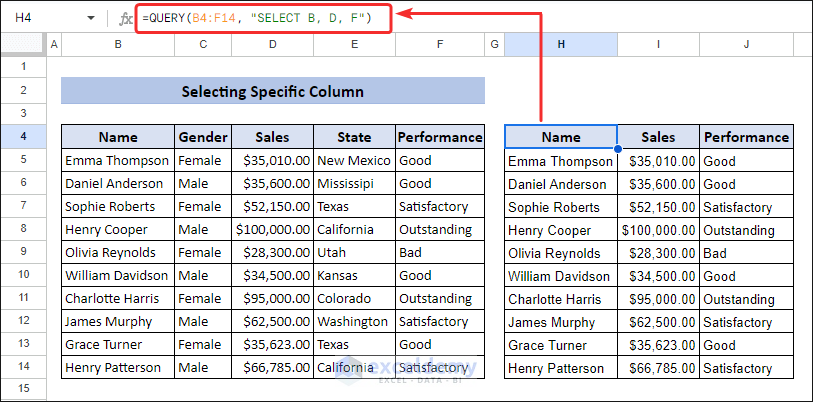Viewport: 813px width, 402px height.
Task: Open the Name Box dropdown arrow
Action: (91, 18)
